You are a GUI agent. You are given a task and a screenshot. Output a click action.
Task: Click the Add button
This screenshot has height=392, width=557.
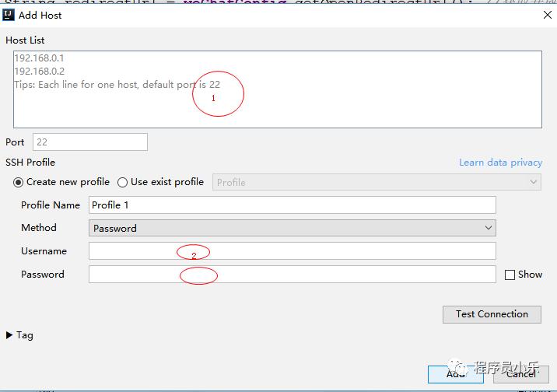pos(455,374)
